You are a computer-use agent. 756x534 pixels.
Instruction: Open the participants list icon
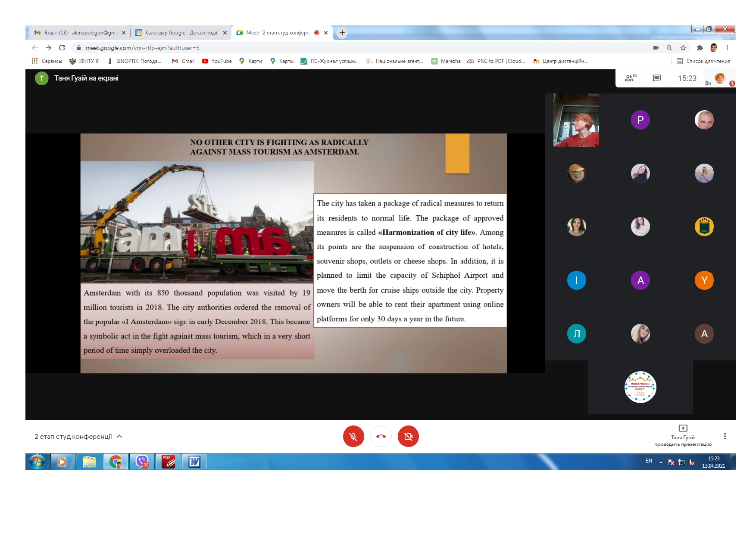[630, 78]
